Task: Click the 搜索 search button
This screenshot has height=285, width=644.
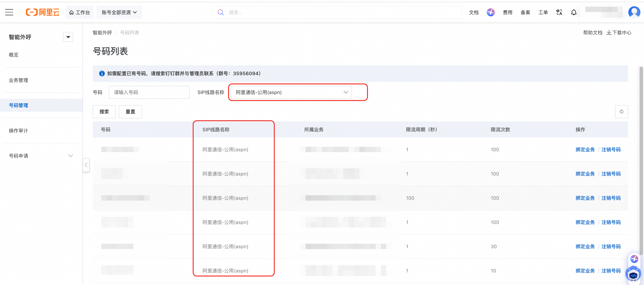Action: (104, 112)
